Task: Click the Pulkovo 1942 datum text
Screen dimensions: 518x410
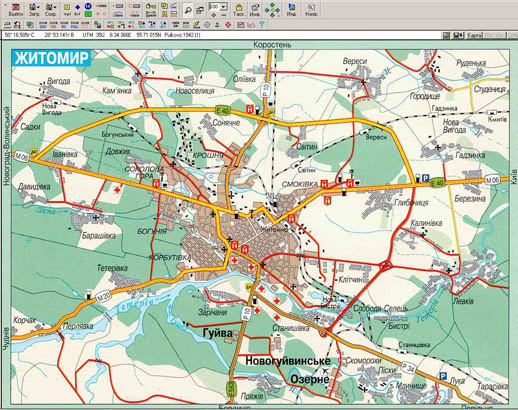Action: (x=182, y=35)
